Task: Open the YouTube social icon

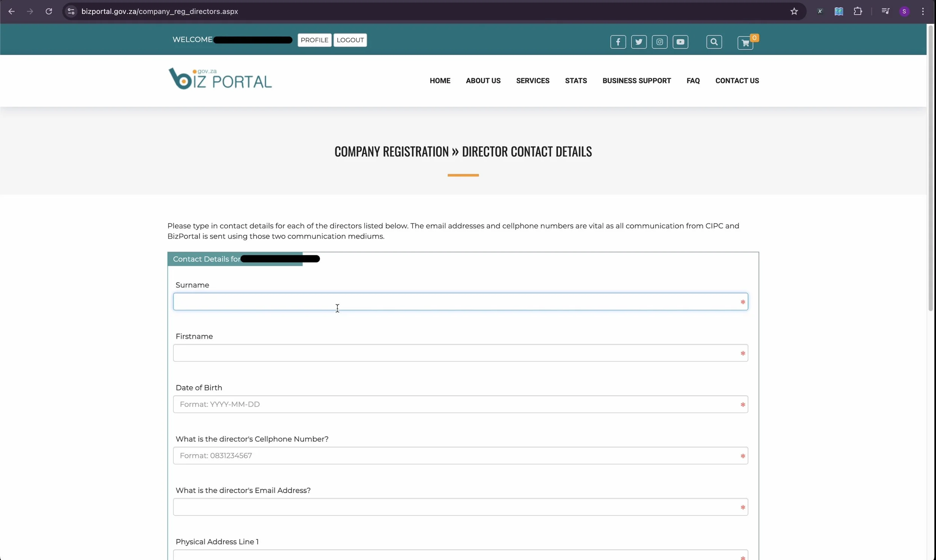Action: 680,42
